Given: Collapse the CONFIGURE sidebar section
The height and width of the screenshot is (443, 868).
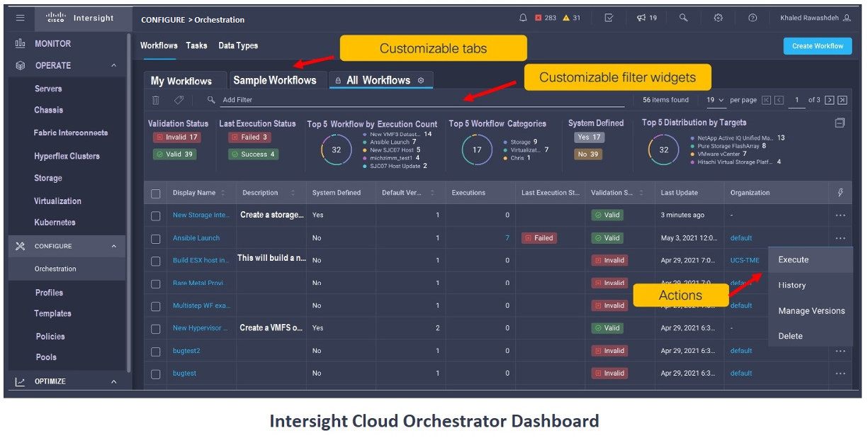Looking at the screenshot, I should (x=113, y=247).
